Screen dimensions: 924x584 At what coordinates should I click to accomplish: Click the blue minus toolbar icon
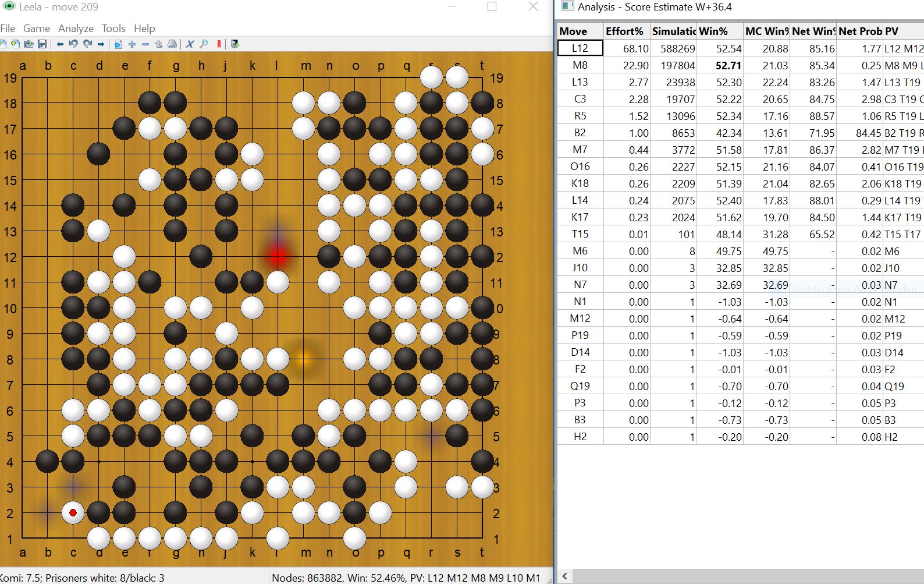click(x=145, y=44)
